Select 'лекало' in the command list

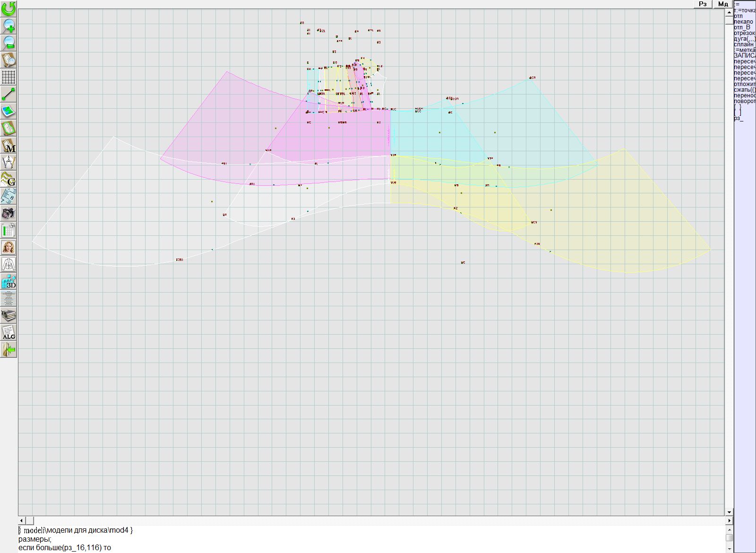point(744,22)
